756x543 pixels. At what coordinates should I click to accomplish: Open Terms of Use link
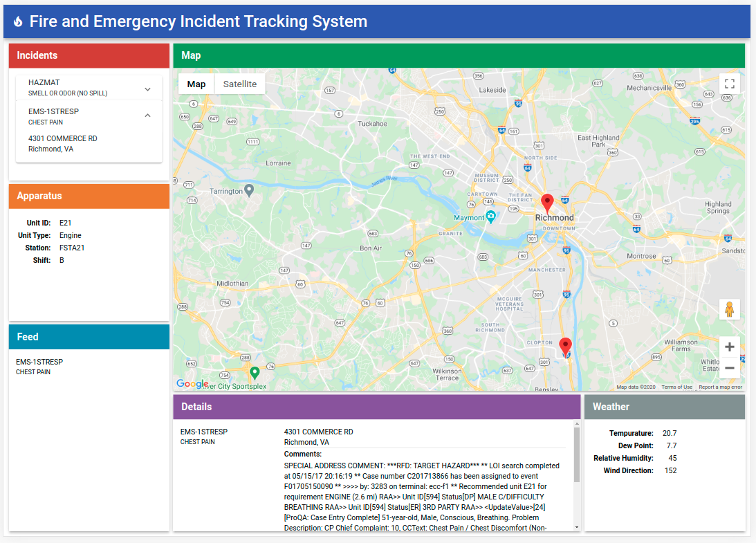point(676,387)
